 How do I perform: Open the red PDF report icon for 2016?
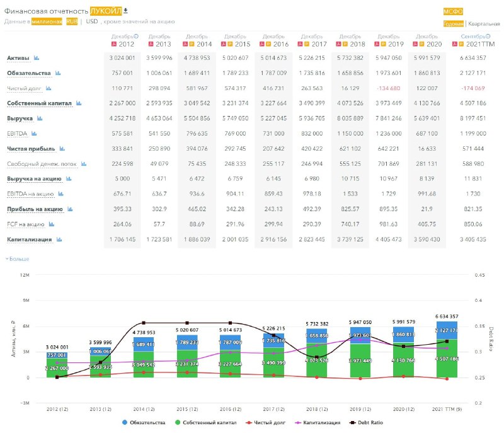[x=262, y=43]
